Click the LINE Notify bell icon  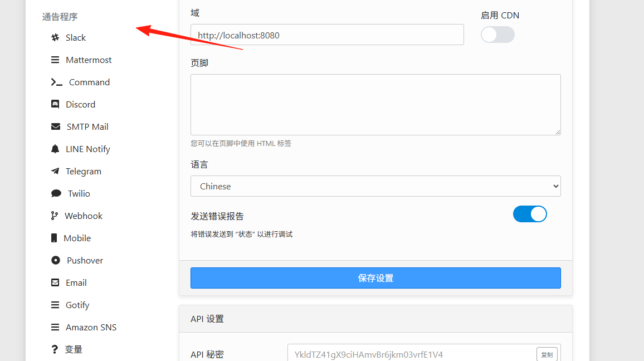tap(55, 149)
